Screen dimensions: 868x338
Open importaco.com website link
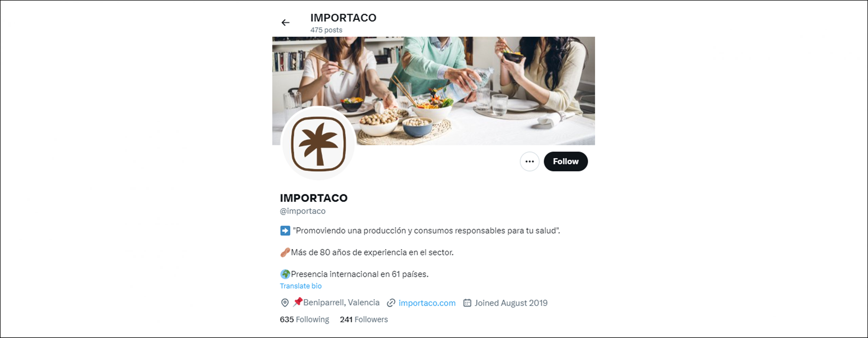click(x=427, y=303)
